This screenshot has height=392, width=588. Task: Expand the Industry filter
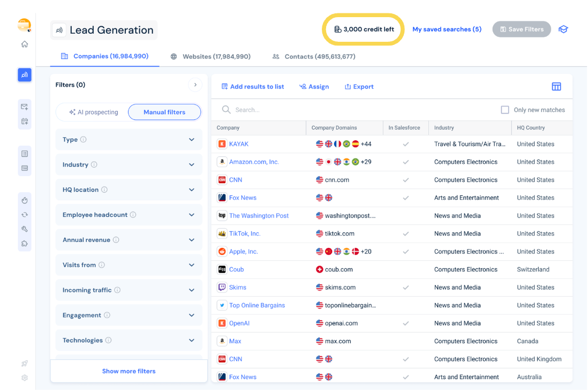pos(129,165)
